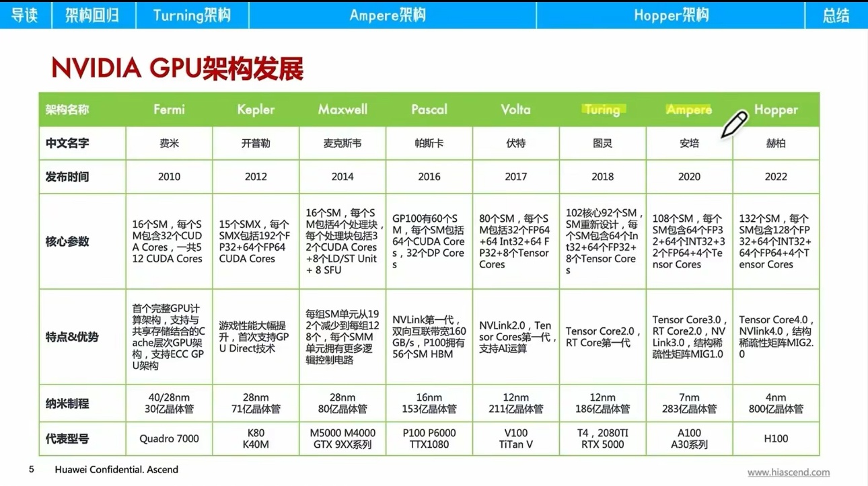
Task: Click the A100 A30系列 cell
Action: click(x=689, y=439)
